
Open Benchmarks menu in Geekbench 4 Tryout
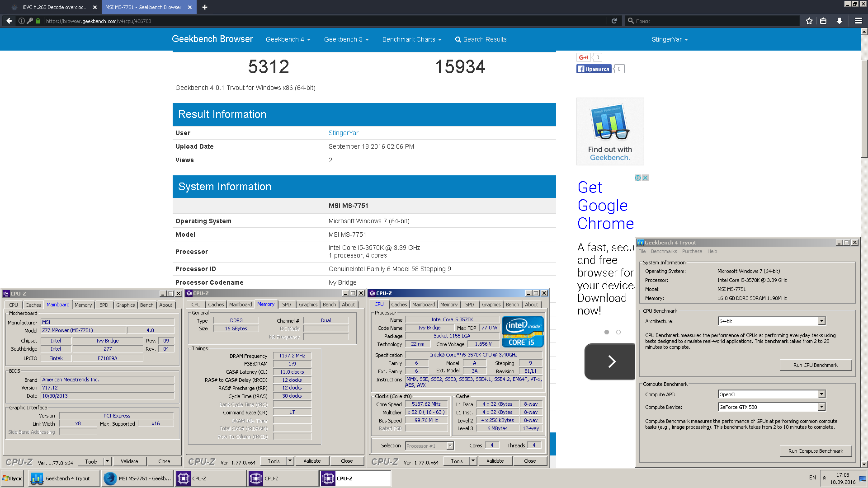coord(664,251)
